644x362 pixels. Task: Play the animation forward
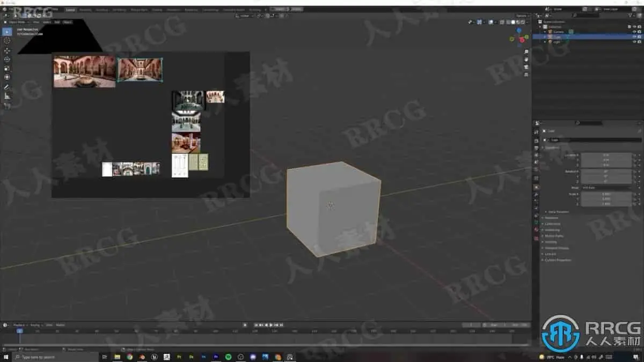tap(270, 324)
